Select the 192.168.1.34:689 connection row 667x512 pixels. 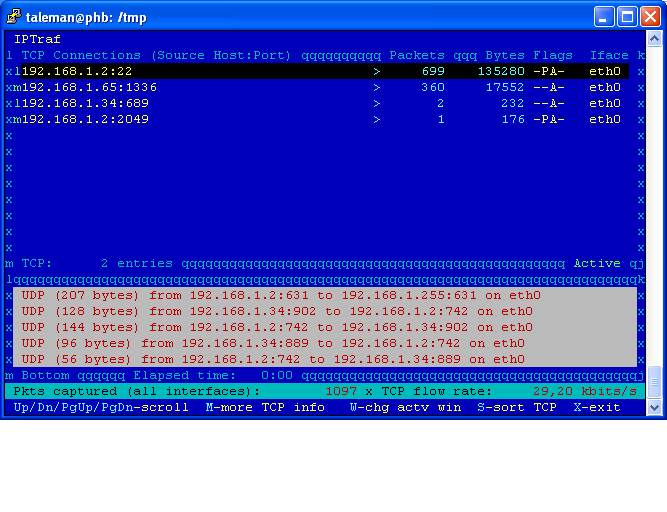click(x=325, y=103)
